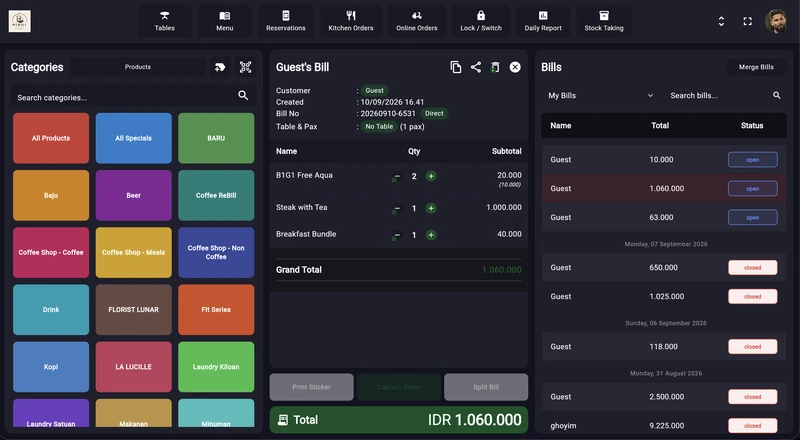Viewport: 800px width, 440px height.
Task: Open the user profile avatar
Action: tap(776, 21)
